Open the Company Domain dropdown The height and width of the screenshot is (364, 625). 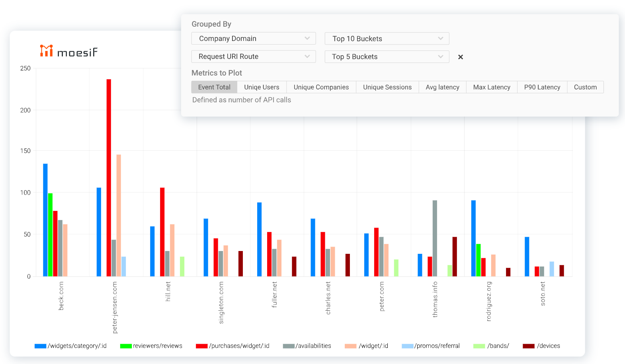[254, 39]
